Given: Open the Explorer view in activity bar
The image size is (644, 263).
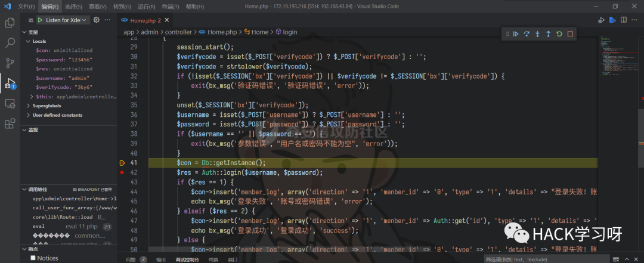Looking at the screenshot, I should tap(10, 23).
